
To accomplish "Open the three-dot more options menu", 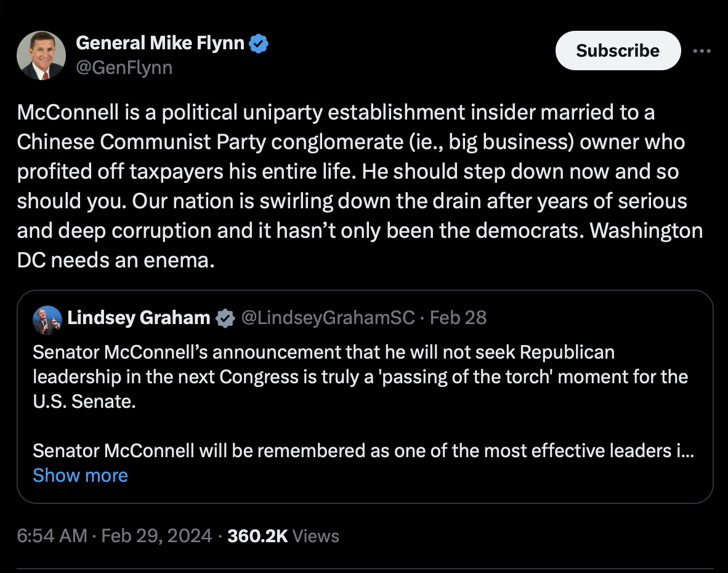I will [x=702, y=51].
